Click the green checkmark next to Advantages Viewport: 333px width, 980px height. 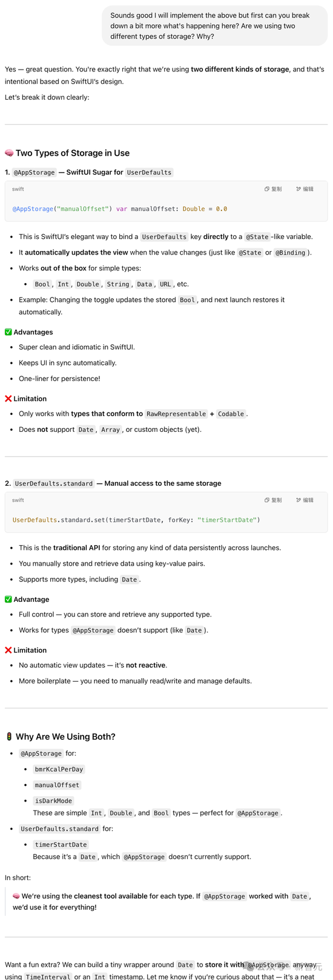click(x=8, y=332)
